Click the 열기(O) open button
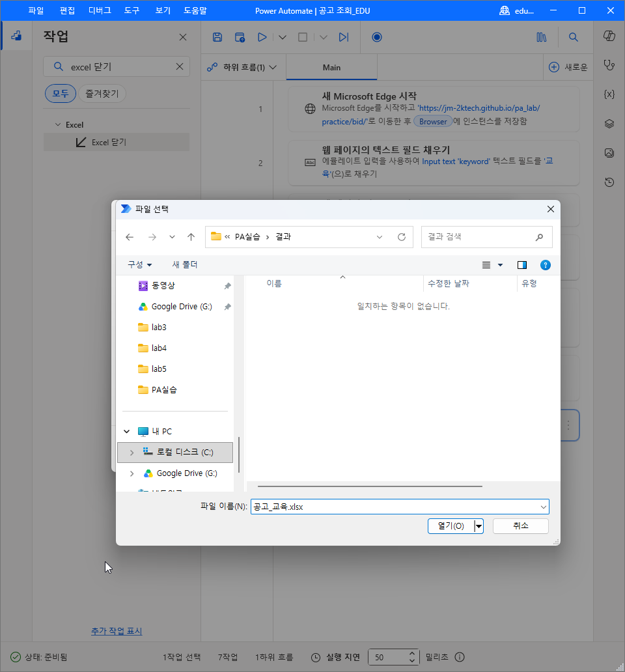Image resolution: width=625 pixels, height=672 pixels. [x=451, y=526]
